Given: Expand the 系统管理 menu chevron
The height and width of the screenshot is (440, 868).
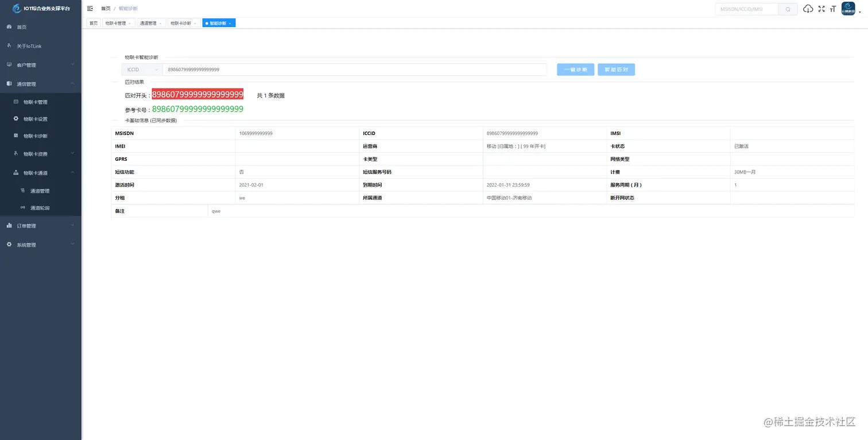Looking at the screenshot, I should pyautogui.click(x=72, y=245).
